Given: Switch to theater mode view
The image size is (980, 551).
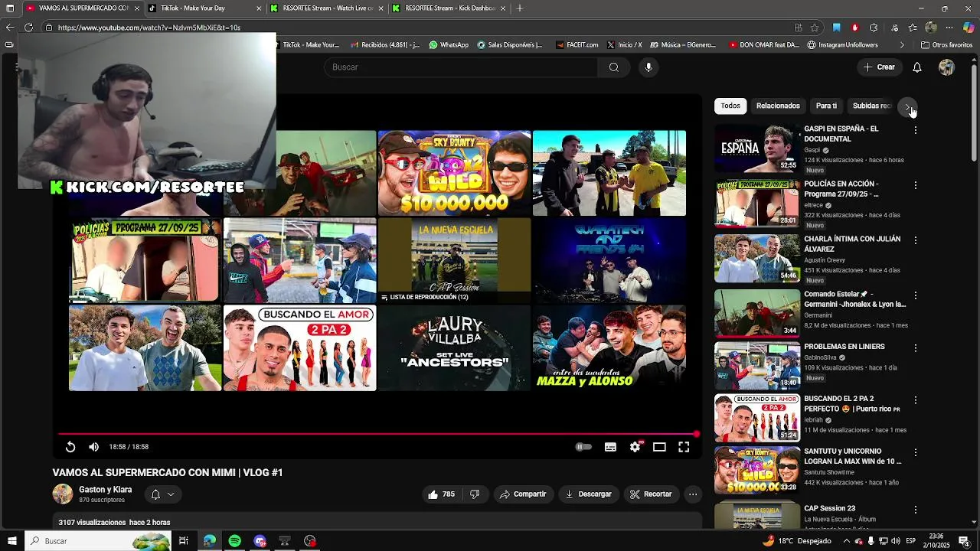Looking at the screenshot, I should click(x=659, y=447).
